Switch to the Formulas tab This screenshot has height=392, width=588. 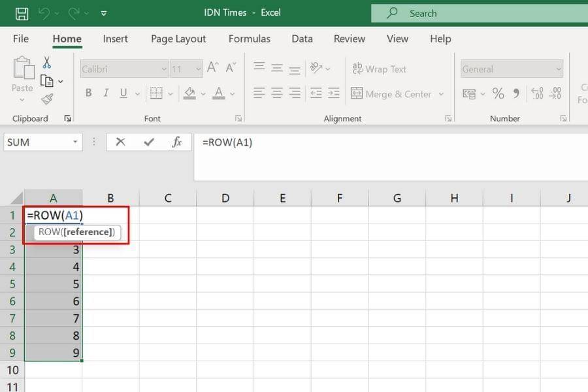(249, 39)
